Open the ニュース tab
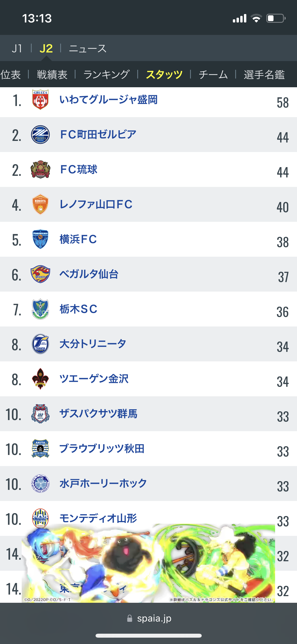The width and height of the screenshot is (297, 644). 88,49
